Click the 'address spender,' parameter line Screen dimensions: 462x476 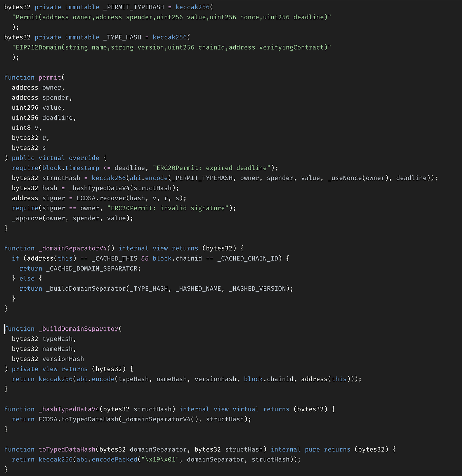click(42, 98)
